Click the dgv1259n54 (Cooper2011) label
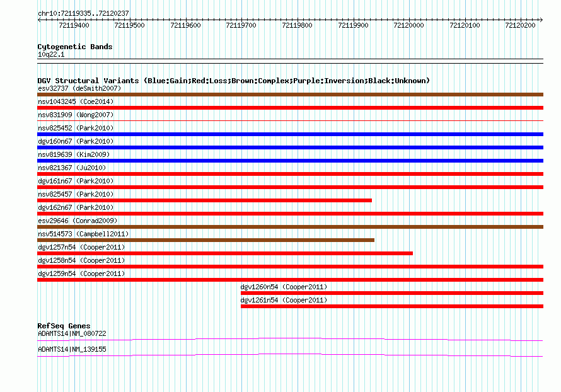The height and width of the screenshot is (392, 561). (81, 274)
